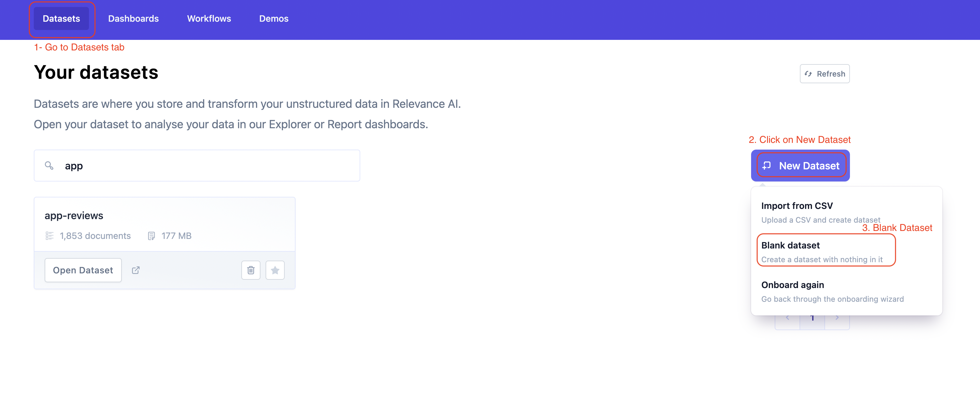The height and width of the screenshot is (407, 980).
Task: Open app-reviews in new tab icon
Action: click(x=136, y=270)
